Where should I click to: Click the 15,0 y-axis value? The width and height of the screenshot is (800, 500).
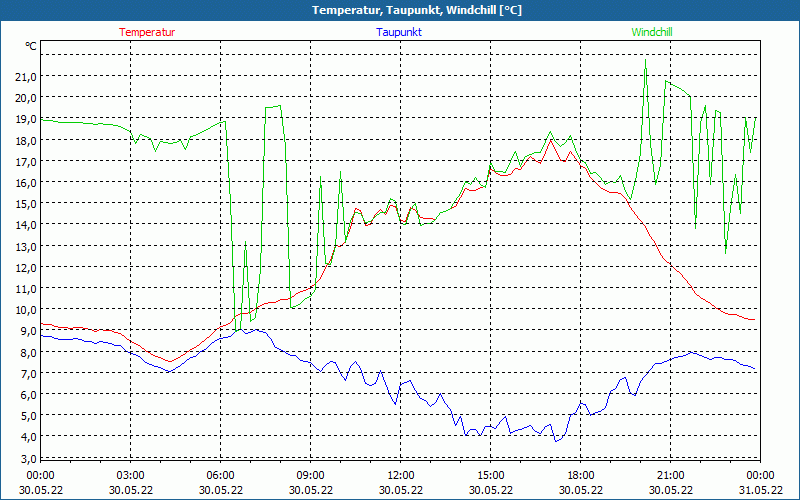(26, 204)
